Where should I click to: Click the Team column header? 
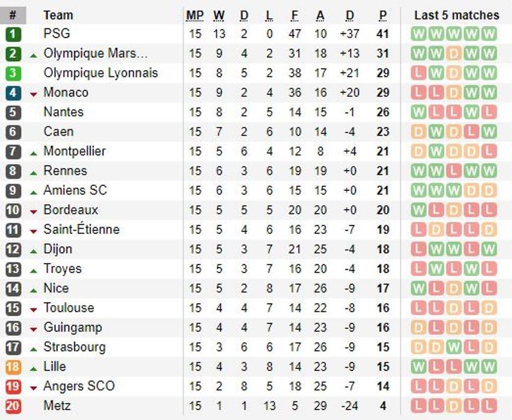point(58,15)
